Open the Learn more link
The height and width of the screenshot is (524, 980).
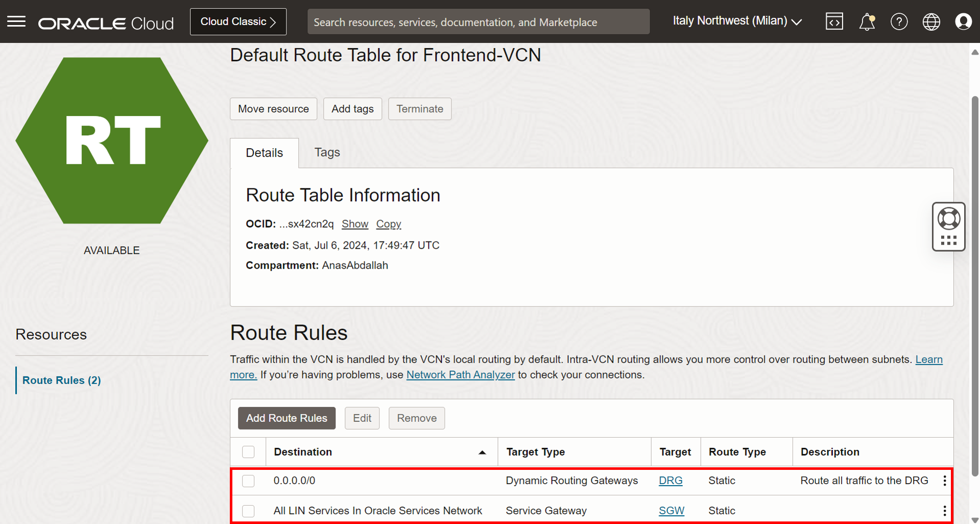929,360
